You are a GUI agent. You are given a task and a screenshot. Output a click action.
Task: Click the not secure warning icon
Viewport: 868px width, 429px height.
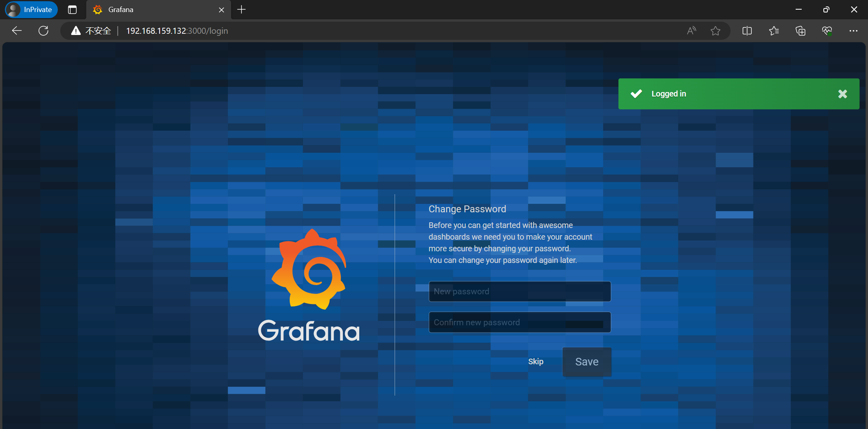point(76,31)
